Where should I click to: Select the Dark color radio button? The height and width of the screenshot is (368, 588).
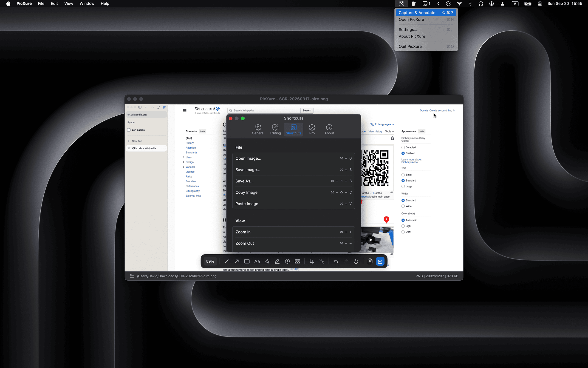(x=403, y=232)
